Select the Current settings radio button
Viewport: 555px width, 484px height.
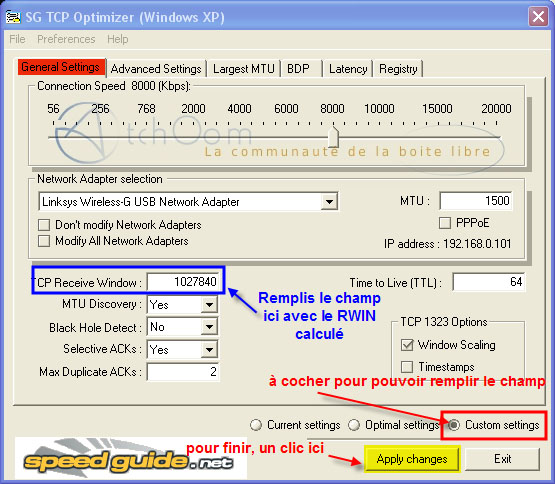[256, 425]
